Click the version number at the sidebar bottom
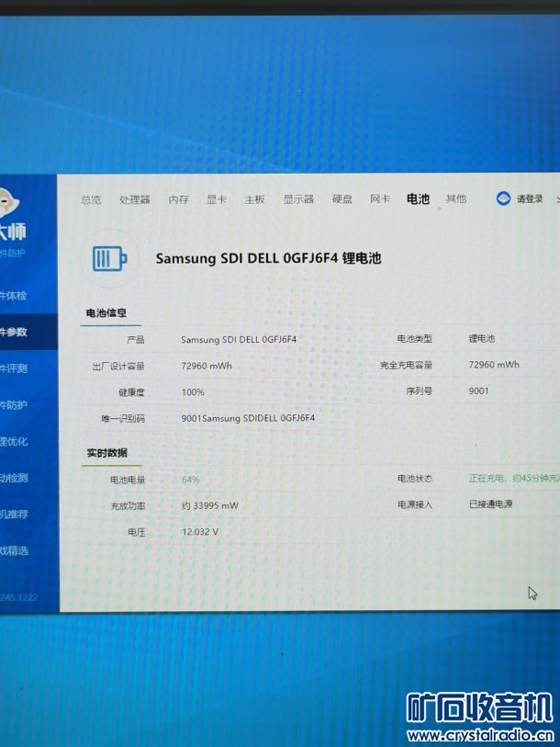Screen dimensions: 560x747 19,597
